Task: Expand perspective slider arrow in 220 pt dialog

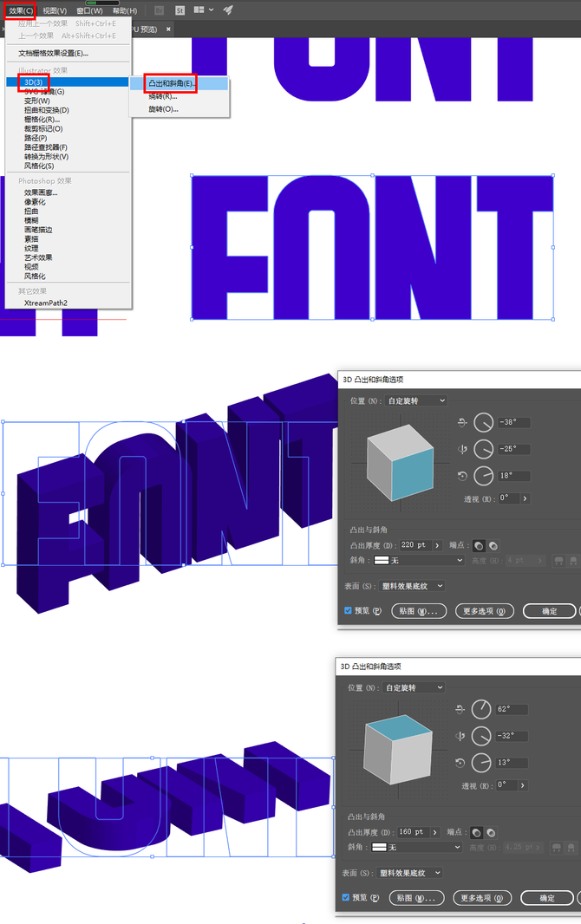Action: [525, 498]
